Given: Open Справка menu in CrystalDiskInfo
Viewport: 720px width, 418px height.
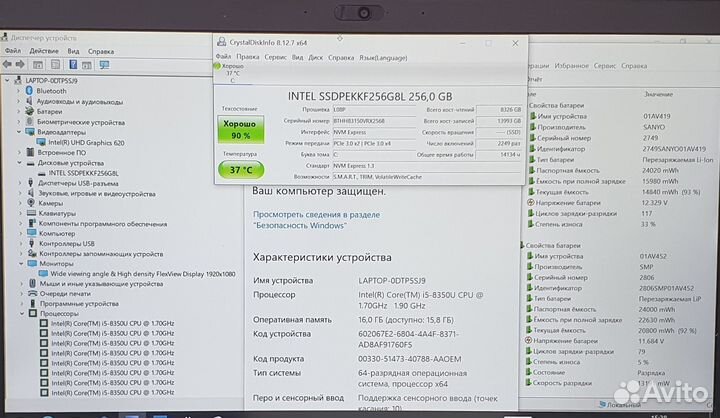Looking at the screenshot, I should coord(341,57).
